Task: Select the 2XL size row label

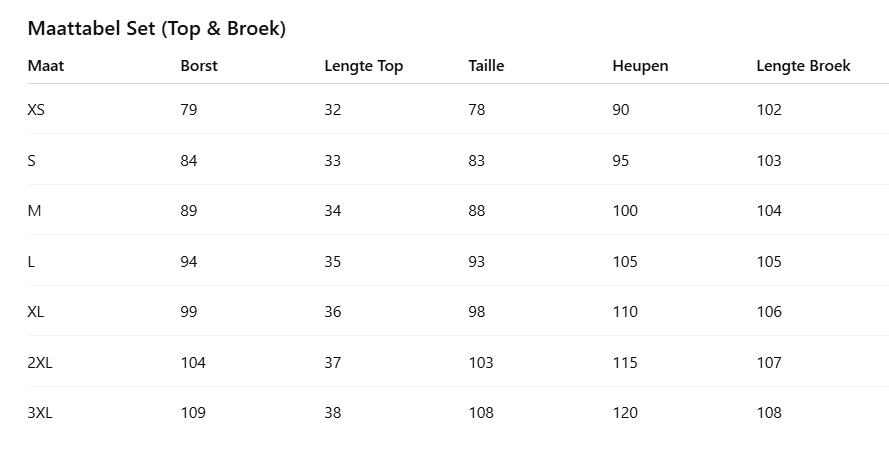Action: click(40, 362)
